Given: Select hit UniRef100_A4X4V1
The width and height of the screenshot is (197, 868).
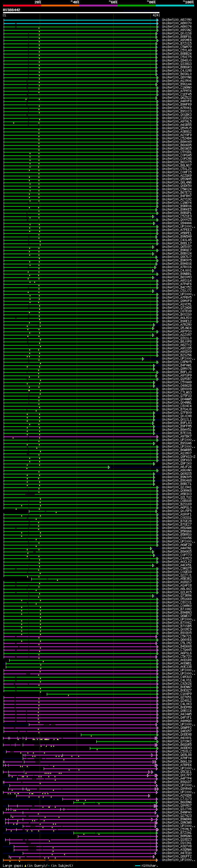Looking at the screenshot, I should [x=177, y=737].
